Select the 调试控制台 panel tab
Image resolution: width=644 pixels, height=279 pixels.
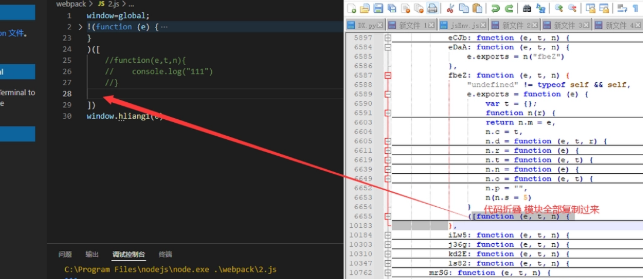(x=129, y=254)
